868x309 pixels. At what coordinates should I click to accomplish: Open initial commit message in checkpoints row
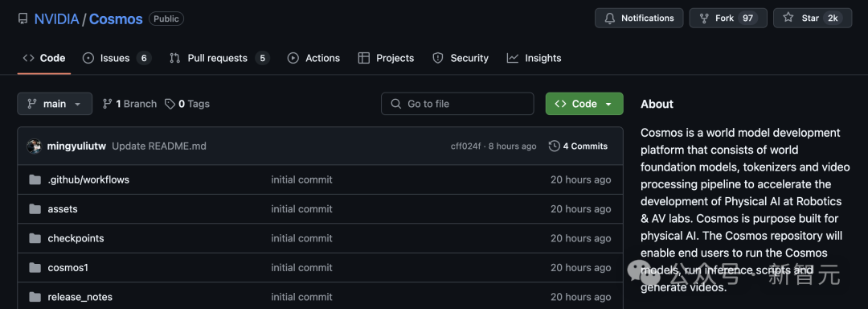point(301,238)
